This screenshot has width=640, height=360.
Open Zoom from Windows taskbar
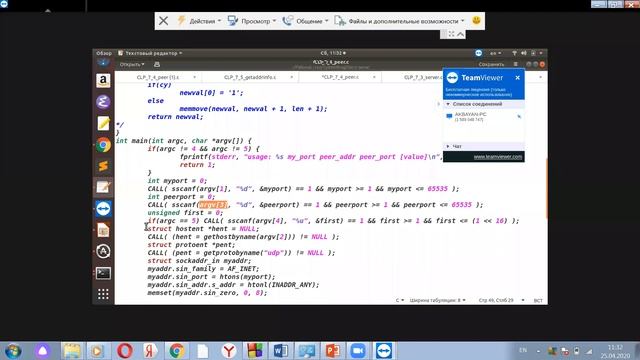358,351
